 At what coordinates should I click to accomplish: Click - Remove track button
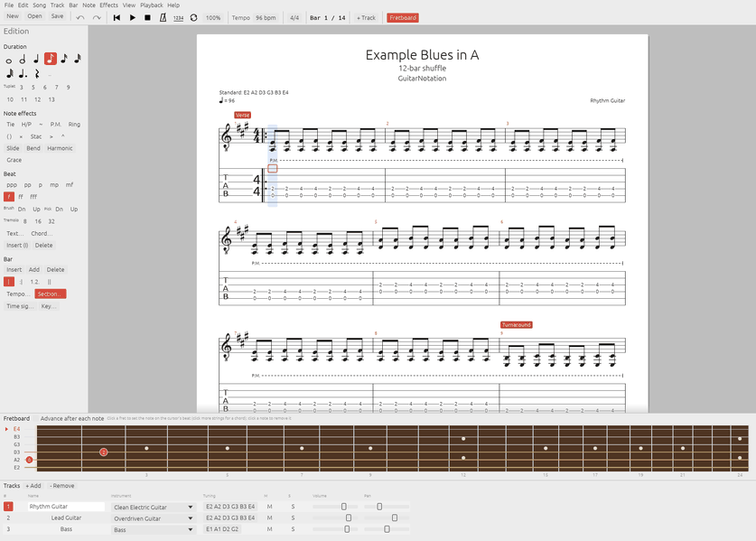point(62,486)
